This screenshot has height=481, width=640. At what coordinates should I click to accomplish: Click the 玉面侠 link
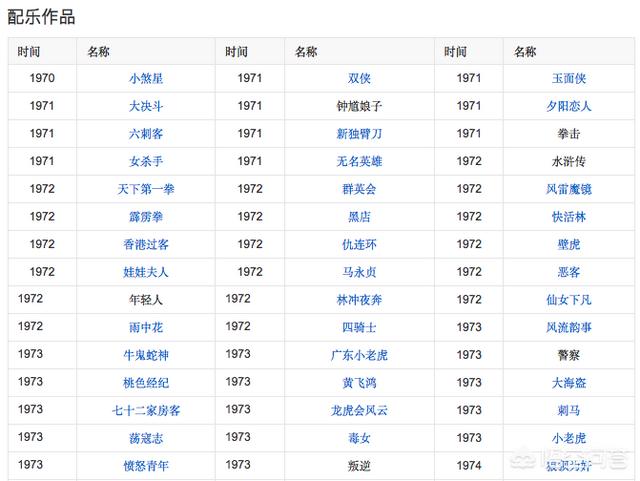pos(569,78)
